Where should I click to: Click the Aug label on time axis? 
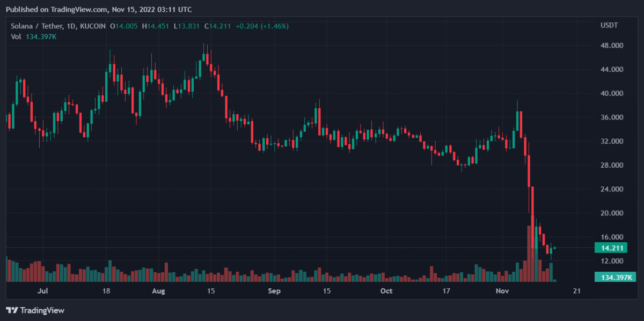pyautogui.click(x=158, y=291)
